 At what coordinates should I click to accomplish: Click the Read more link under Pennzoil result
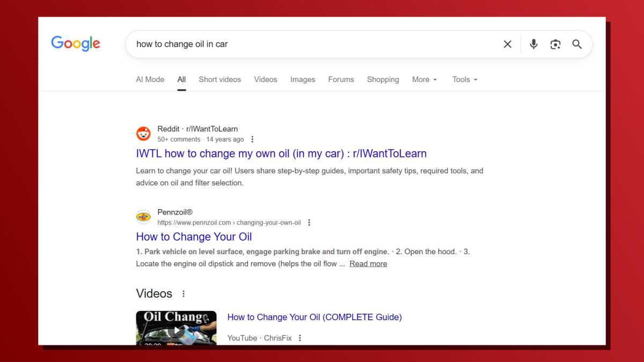368,263
